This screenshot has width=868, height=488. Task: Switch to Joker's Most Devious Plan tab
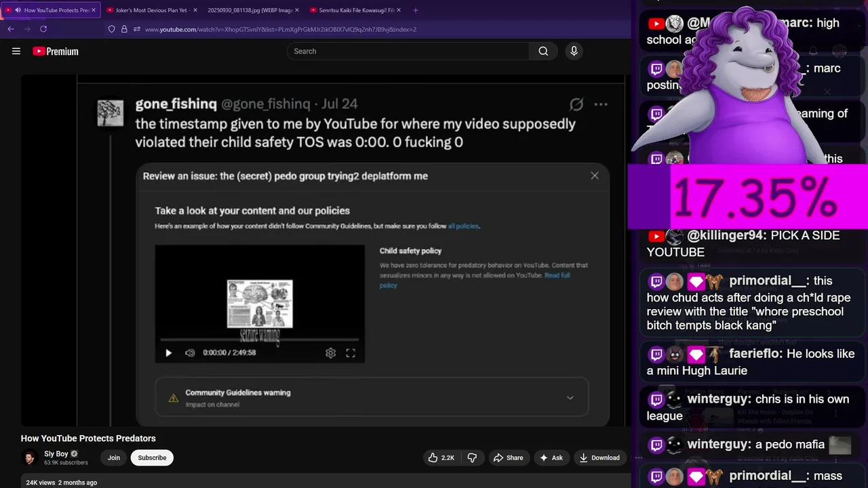152,10
